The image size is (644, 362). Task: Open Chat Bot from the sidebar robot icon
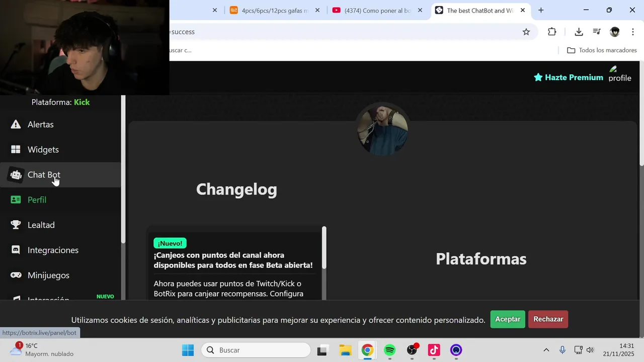tap(16, 174)
